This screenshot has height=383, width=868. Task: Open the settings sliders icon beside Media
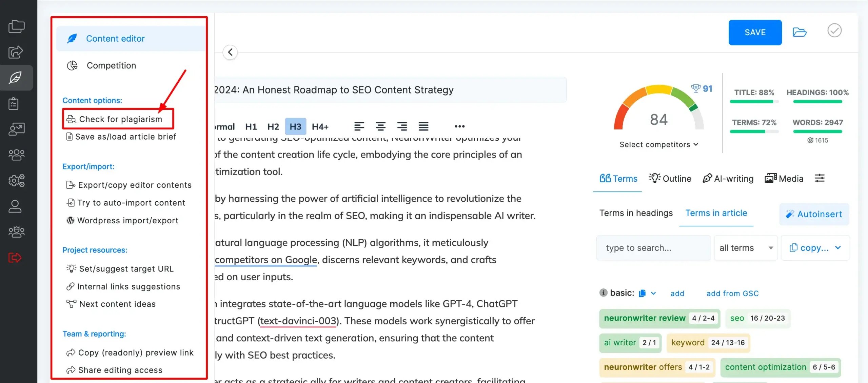(820, 178)
